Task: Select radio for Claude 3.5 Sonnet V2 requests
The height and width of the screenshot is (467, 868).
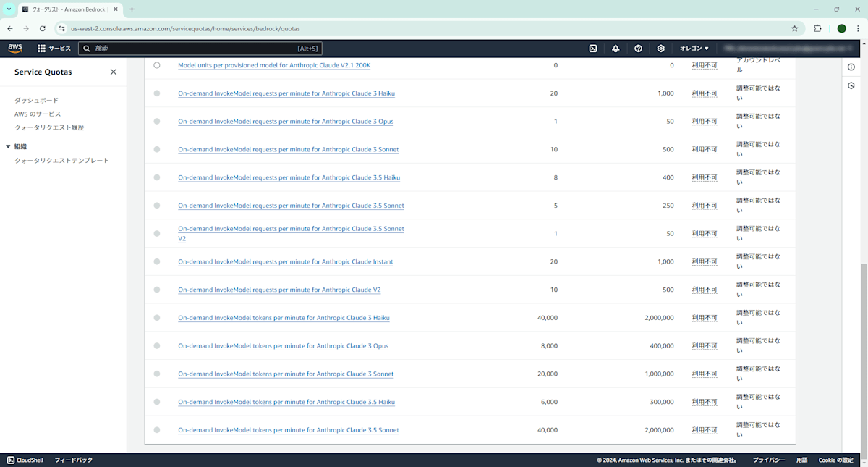Action: point(157,233)
